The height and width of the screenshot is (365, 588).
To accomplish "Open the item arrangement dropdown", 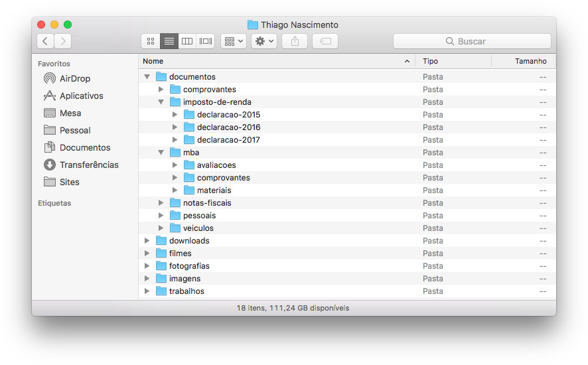I will [x=234, y=41].
